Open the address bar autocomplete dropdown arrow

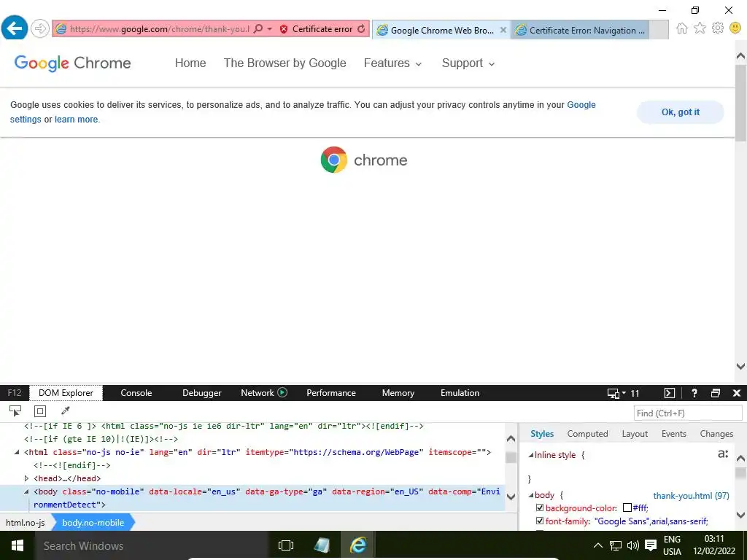270,29
